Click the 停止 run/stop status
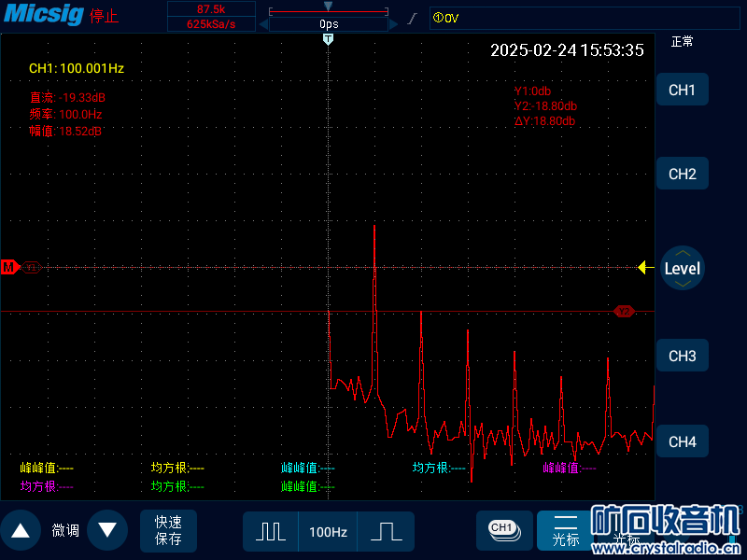Image resolution: width=747 pixels, height=560 pixels. (x=104, y=17)
